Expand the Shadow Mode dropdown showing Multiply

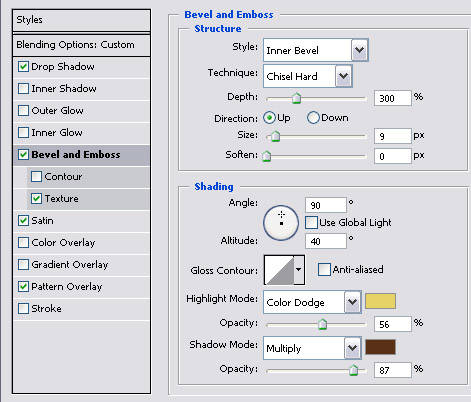312,348
